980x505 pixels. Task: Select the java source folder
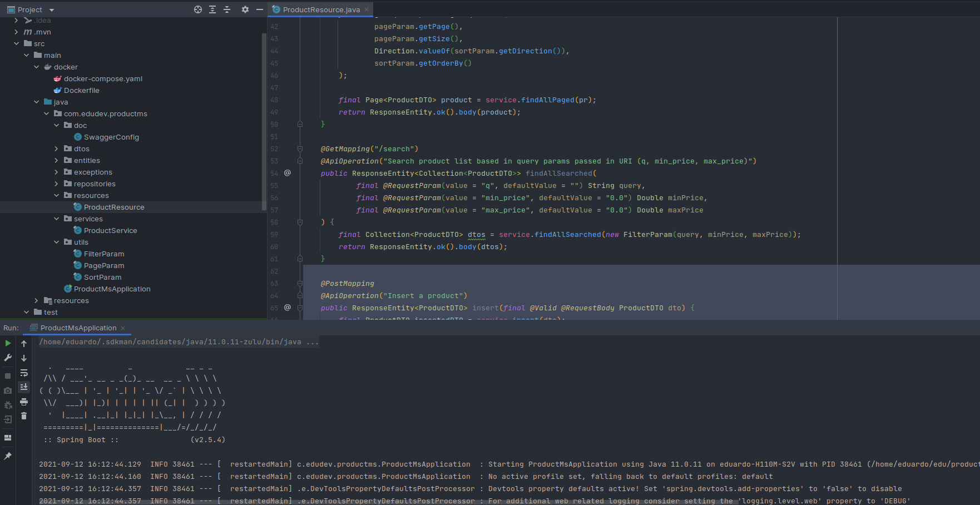[61, 102]
